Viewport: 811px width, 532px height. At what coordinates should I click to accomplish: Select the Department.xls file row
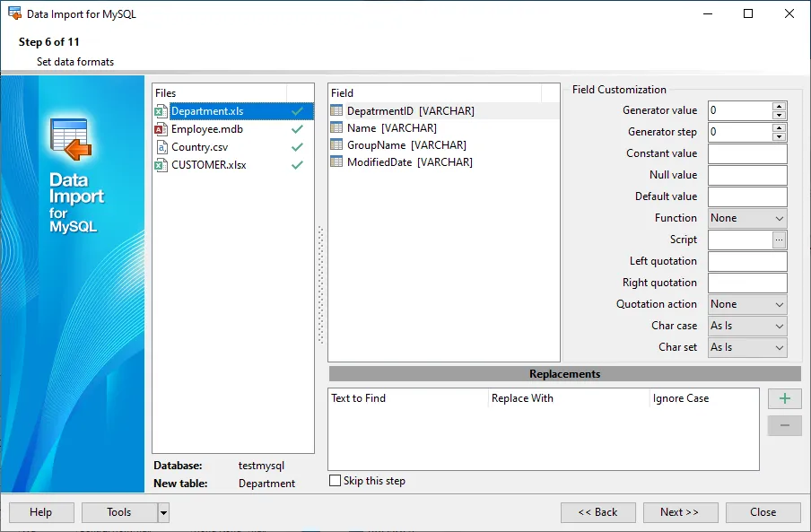pos(233,111)
